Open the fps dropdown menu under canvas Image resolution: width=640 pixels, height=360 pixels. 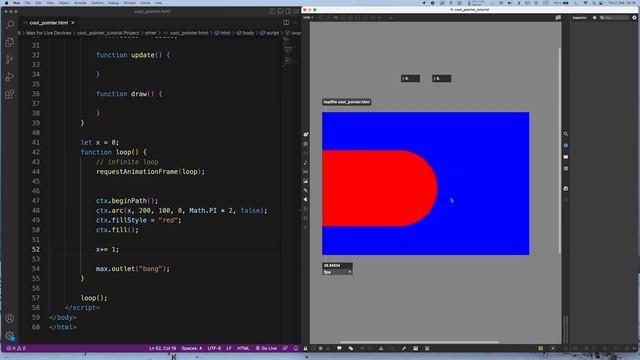[337, 272]
